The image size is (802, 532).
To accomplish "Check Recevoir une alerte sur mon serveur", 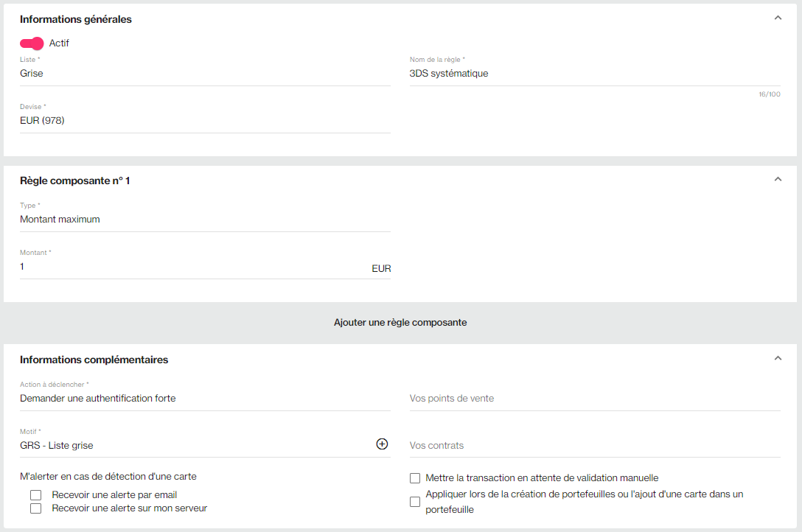I will tap(35, 508).
